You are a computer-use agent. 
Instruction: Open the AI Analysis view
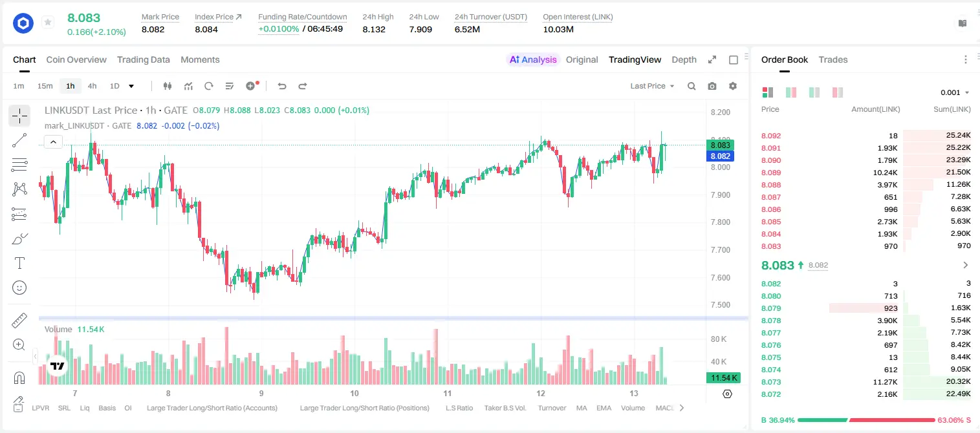pos(533,59)
